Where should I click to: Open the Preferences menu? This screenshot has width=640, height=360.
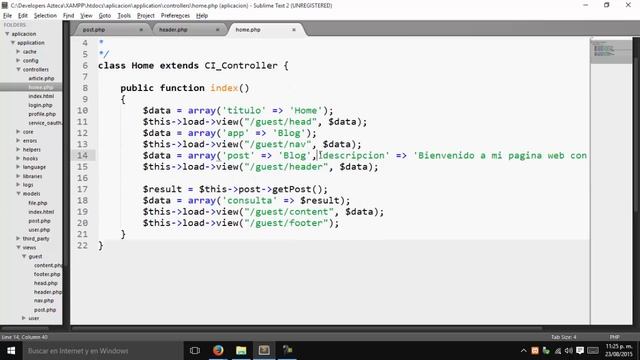[x=175, y=16]
